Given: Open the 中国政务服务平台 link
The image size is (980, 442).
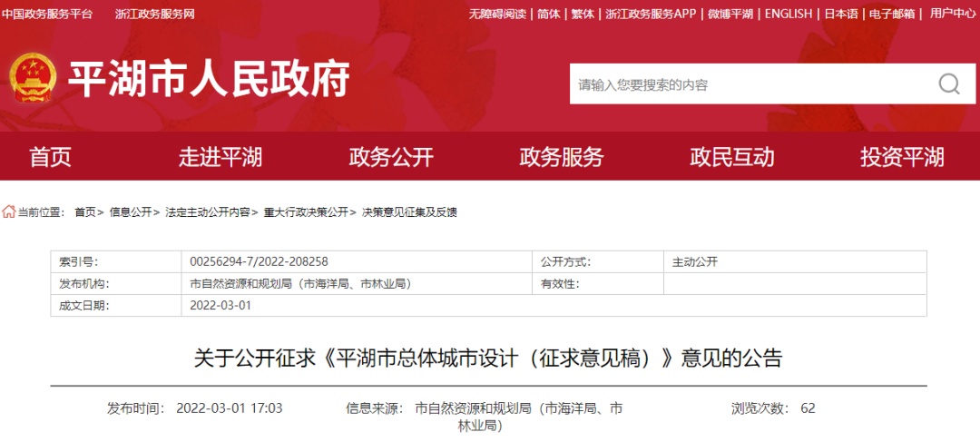Looking at the screenshot, I should [47, 14].
